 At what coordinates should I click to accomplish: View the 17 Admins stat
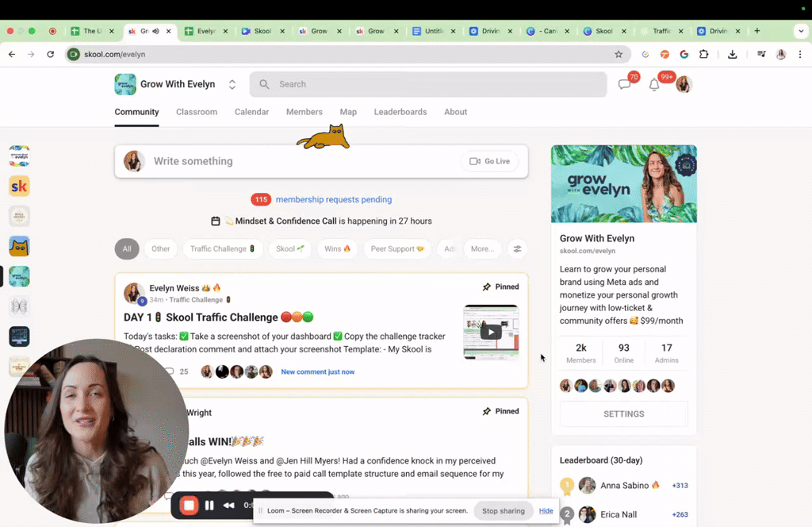(x=666, y=353)
